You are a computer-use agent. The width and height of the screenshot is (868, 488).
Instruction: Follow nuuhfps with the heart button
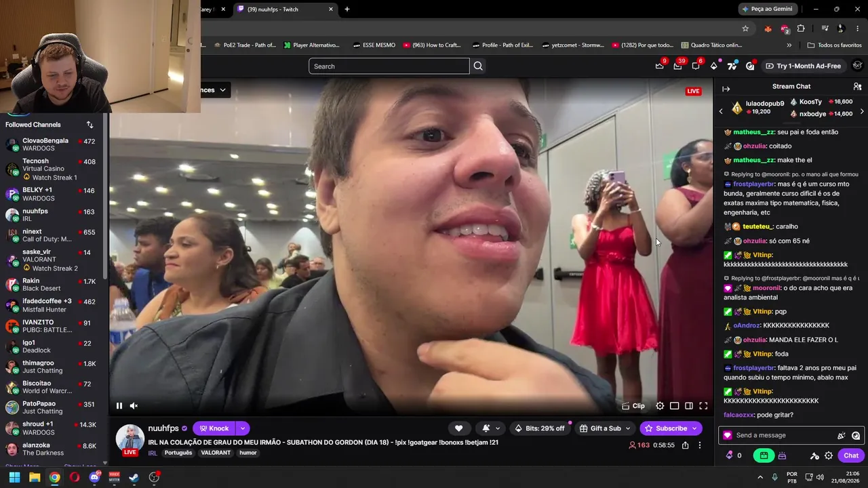(458, 428)
